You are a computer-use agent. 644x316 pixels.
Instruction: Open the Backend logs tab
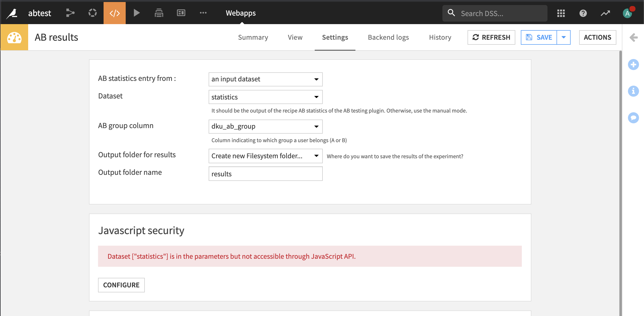point(388,37)
